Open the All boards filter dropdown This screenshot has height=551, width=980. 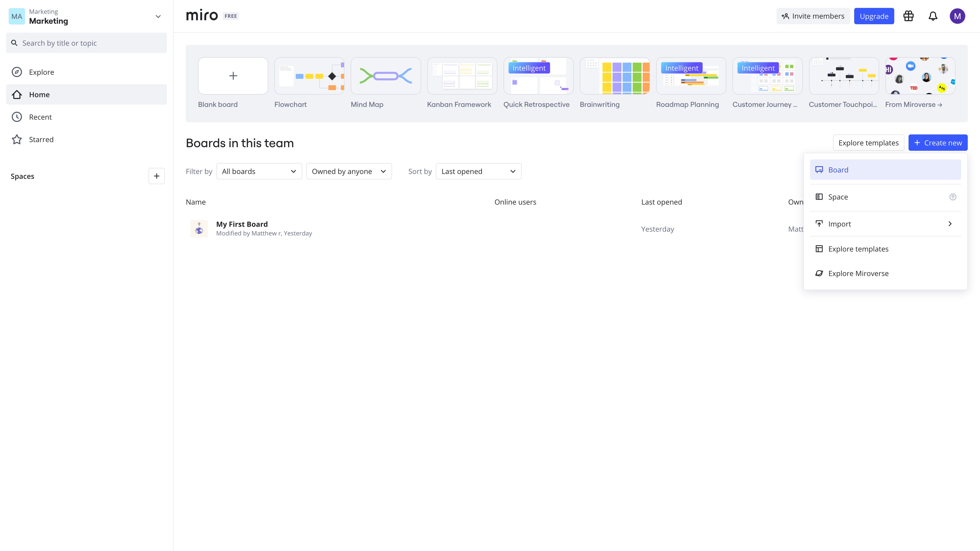[x=259, y=171]
